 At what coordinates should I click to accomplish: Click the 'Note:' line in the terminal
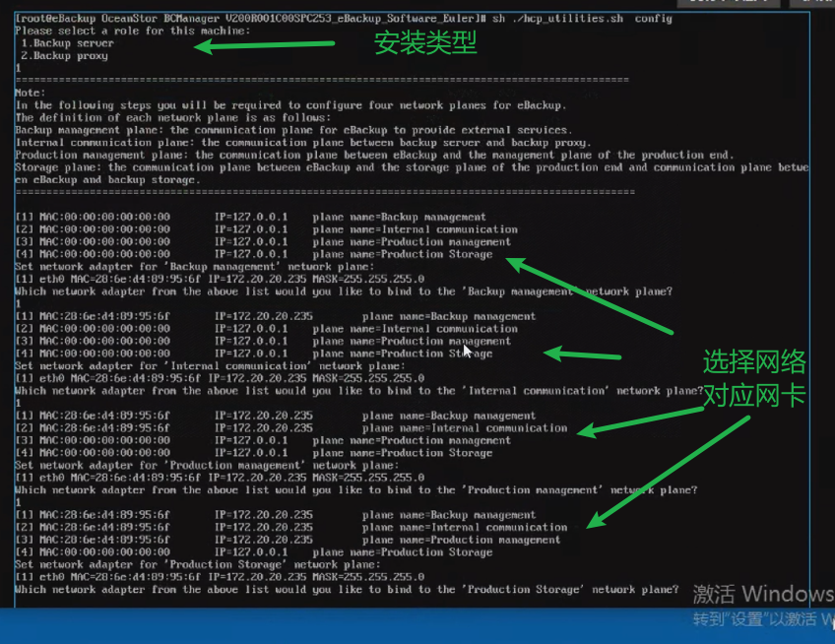tap(30, 93)
